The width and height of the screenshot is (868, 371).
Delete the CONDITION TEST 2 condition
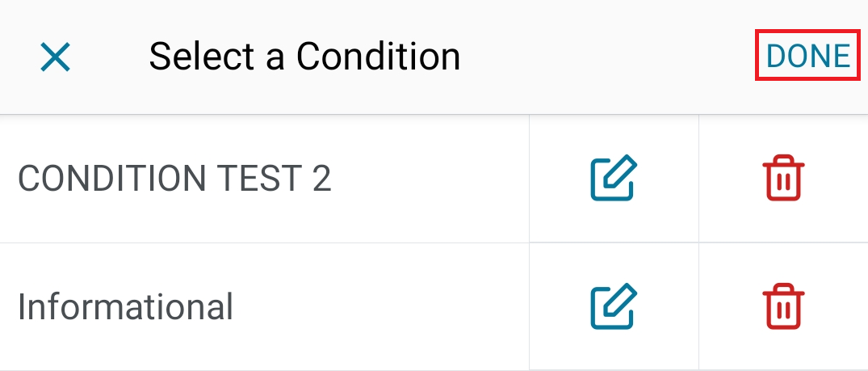pos(783,179)
